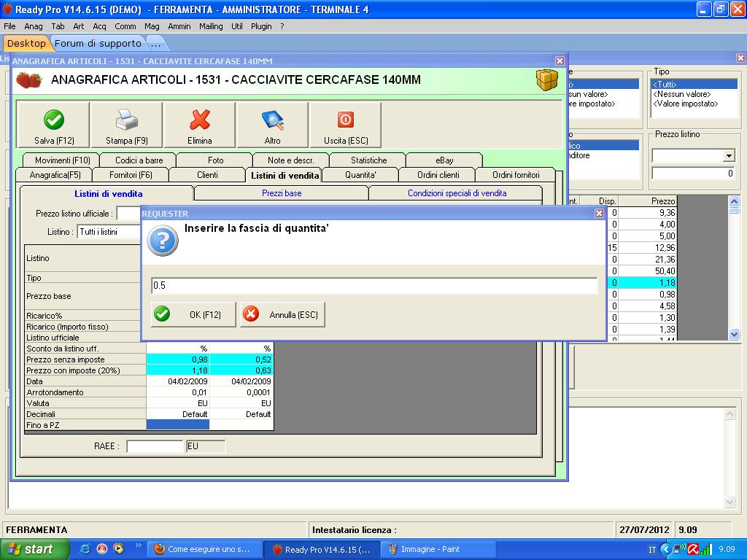
Task: Click the red X Elimina icon
Action: (199, 120)
